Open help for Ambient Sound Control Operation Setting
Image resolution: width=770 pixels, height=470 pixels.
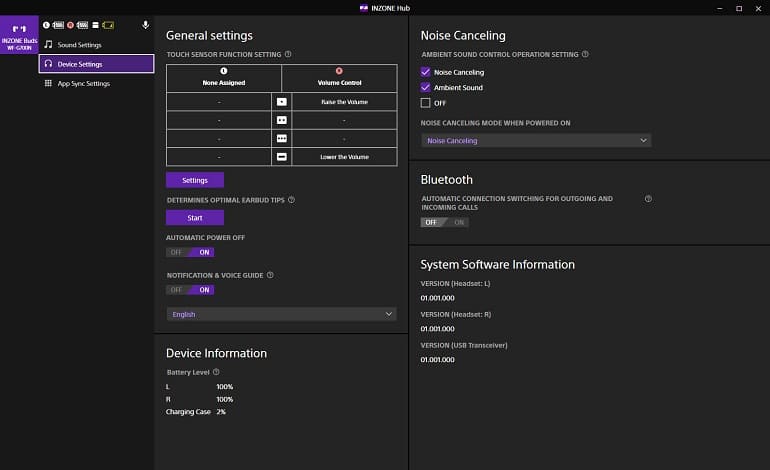click(585, 54)
